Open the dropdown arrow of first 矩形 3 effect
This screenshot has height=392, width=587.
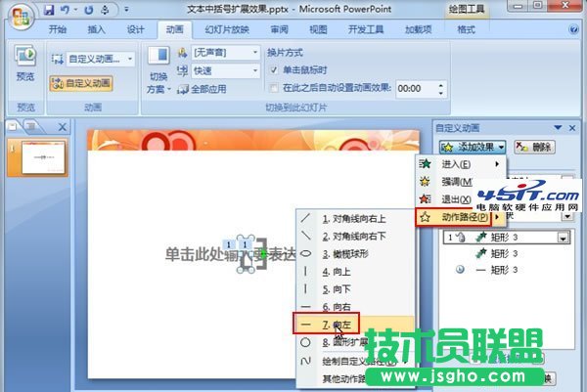click(x=564, y=238)
